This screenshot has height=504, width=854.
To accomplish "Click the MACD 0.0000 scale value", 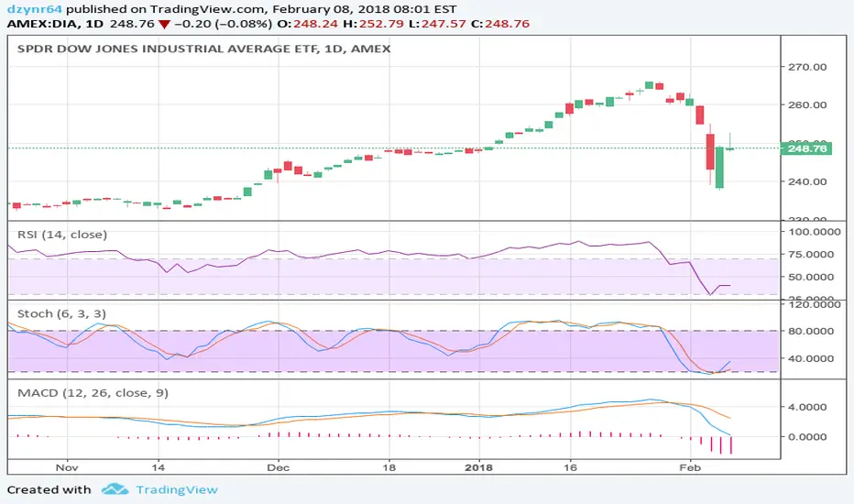I will (807, 436).
